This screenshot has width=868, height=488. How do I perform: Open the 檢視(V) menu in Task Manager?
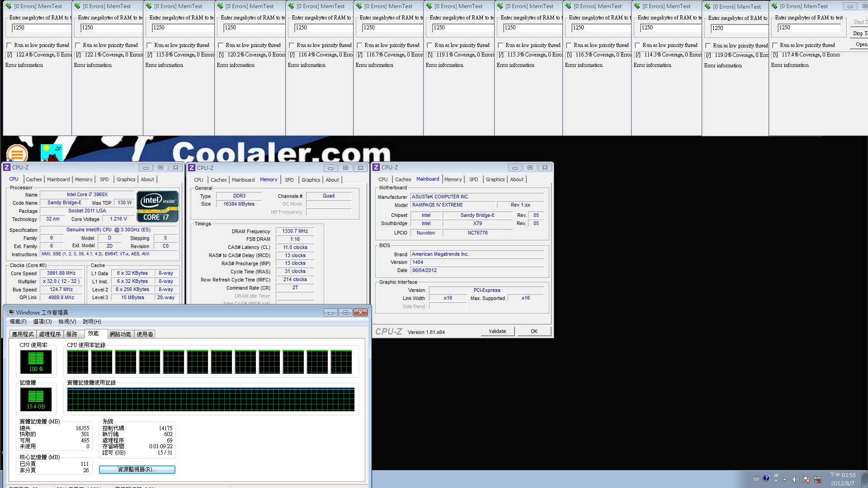[x=67, y=322]
